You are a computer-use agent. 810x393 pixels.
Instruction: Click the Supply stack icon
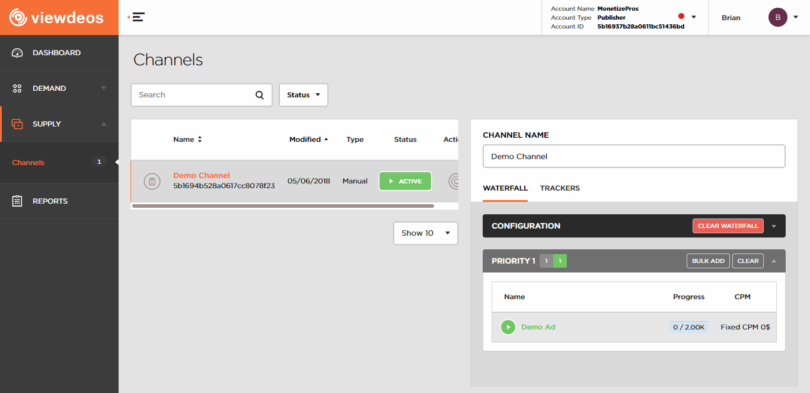(17, 124)
